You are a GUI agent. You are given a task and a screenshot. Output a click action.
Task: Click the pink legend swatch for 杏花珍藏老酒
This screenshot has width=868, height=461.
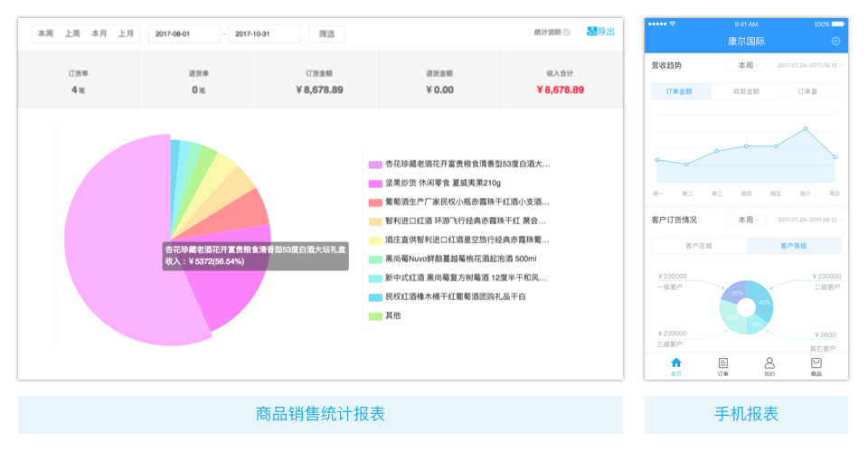pyautogui.click(x=375, y=165)
